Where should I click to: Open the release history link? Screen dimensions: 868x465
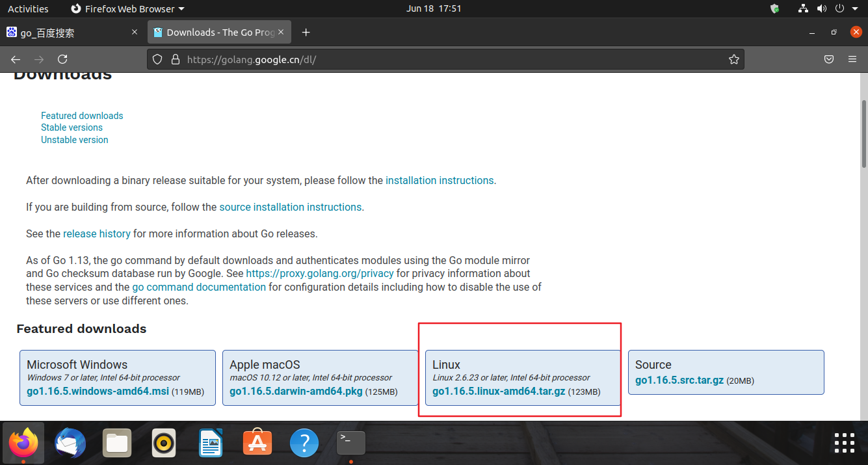pyautogui.click(x=97, y=233)
